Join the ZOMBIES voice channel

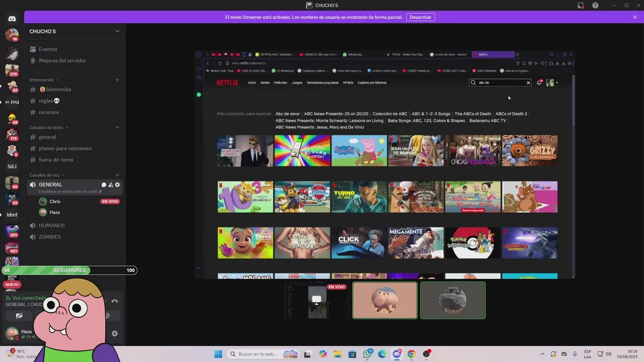75,237
